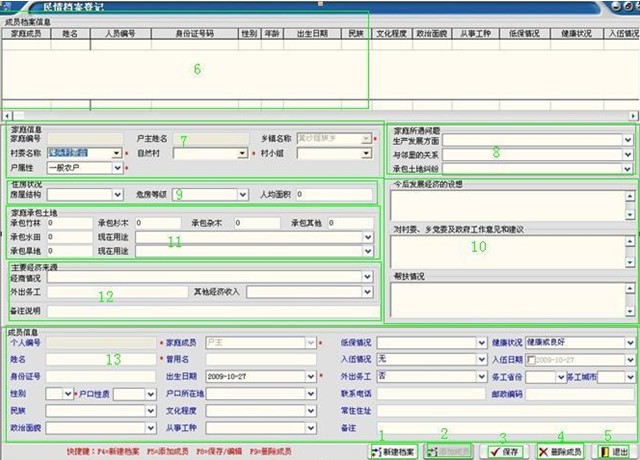Expand the 自然村 dropdown
640x460 pixels.
click(243, 153)
